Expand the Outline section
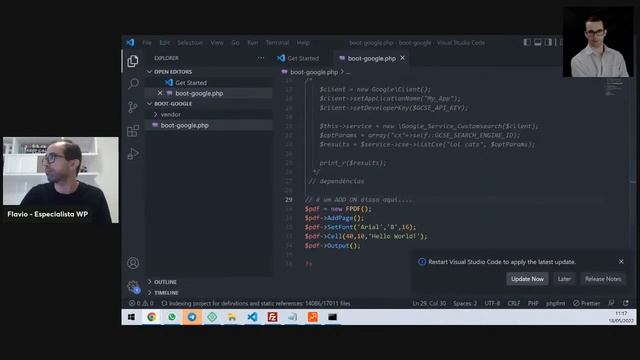The image size is (640, 360). 165,282
